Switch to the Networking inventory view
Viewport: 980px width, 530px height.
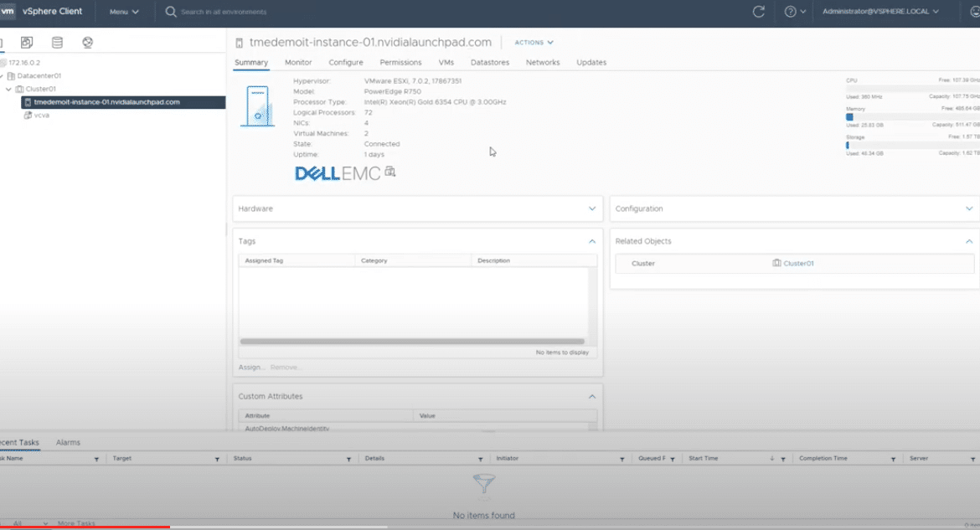coord(87,43)
